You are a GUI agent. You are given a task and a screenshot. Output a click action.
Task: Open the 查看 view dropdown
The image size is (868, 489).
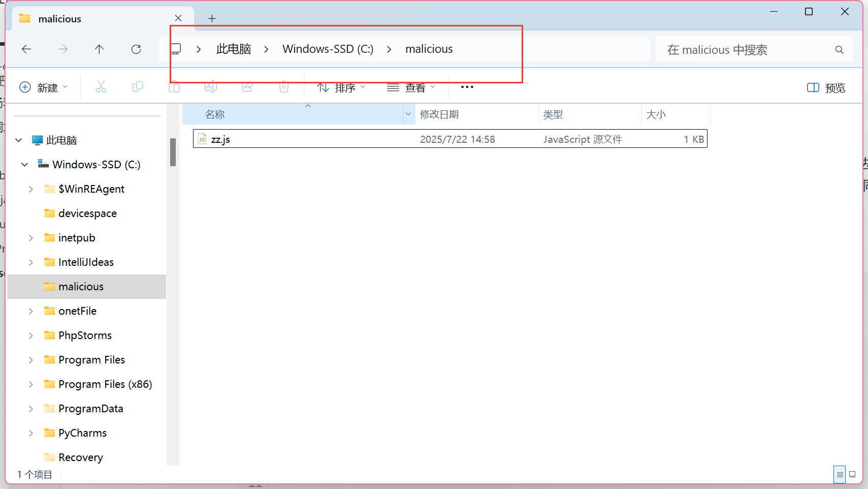pos(411,87)
